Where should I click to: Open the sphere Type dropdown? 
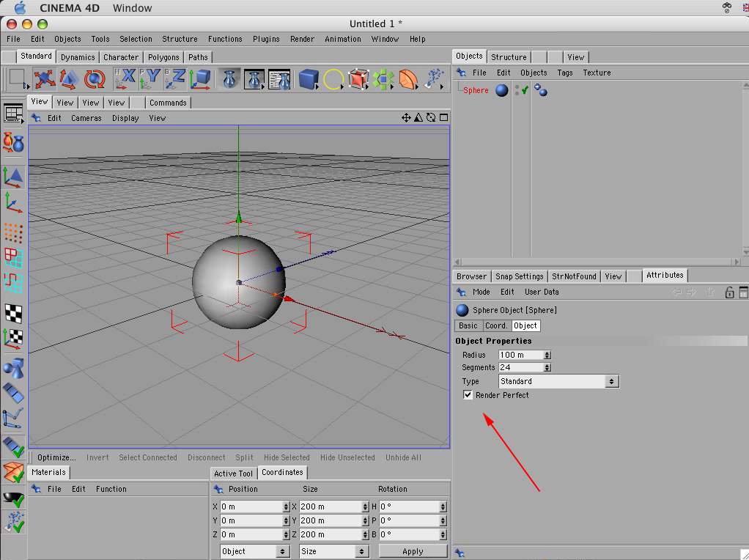[x=558, y=381]
